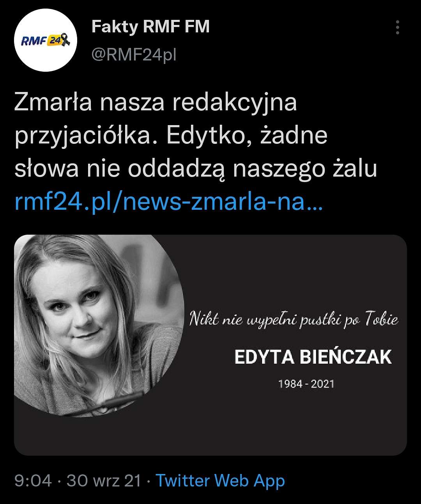Click the 'RMF' letters in the logo

pyautogui.click(x=34, y=41)
